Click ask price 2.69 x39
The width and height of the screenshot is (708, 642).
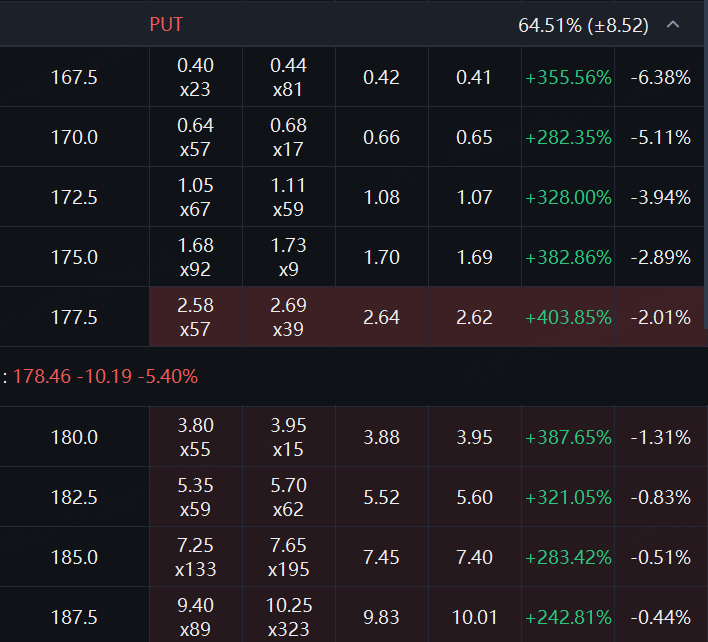tap(288, 317)
